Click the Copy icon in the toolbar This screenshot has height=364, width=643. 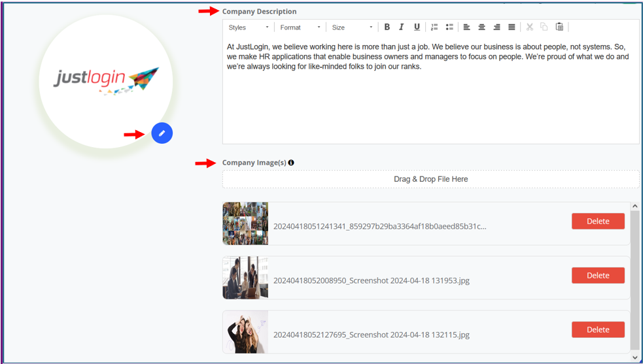pos(544,27)
